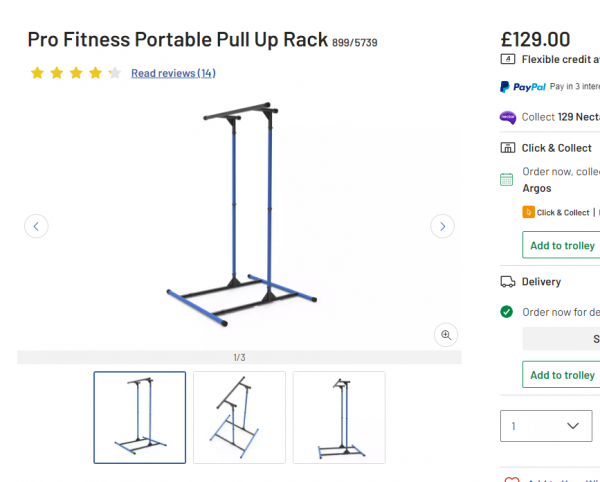This screenshot has width=600, height=482.
Task: Click the Delivery van icon
Action: 508,282
